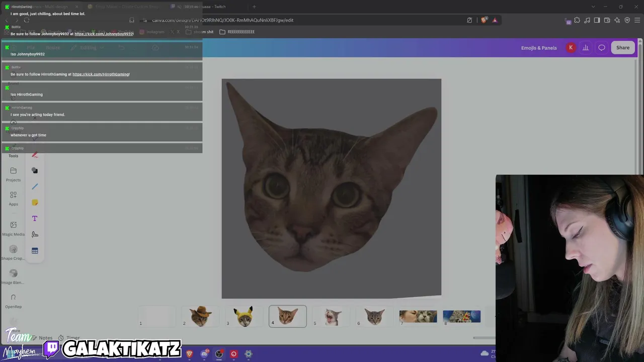
Task: Open the Brave VPN shield icon
Action: click(x=627, y=20)
